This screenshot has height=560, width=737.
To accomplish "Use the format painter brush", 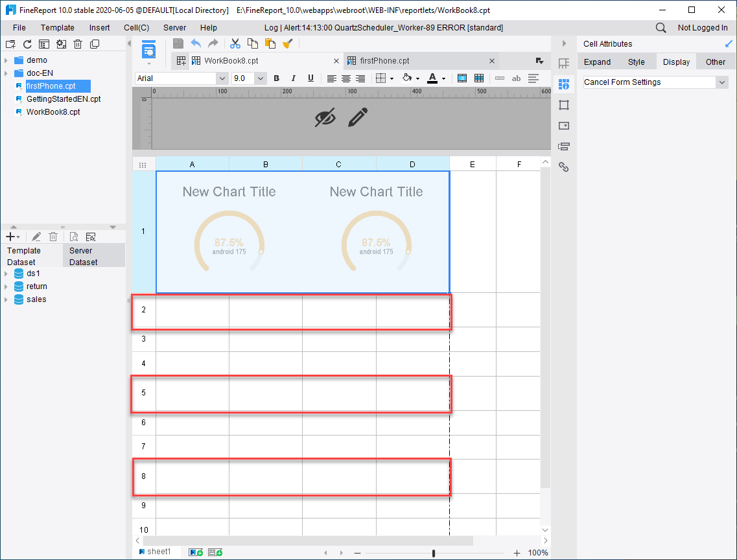I will pos(288,43).
